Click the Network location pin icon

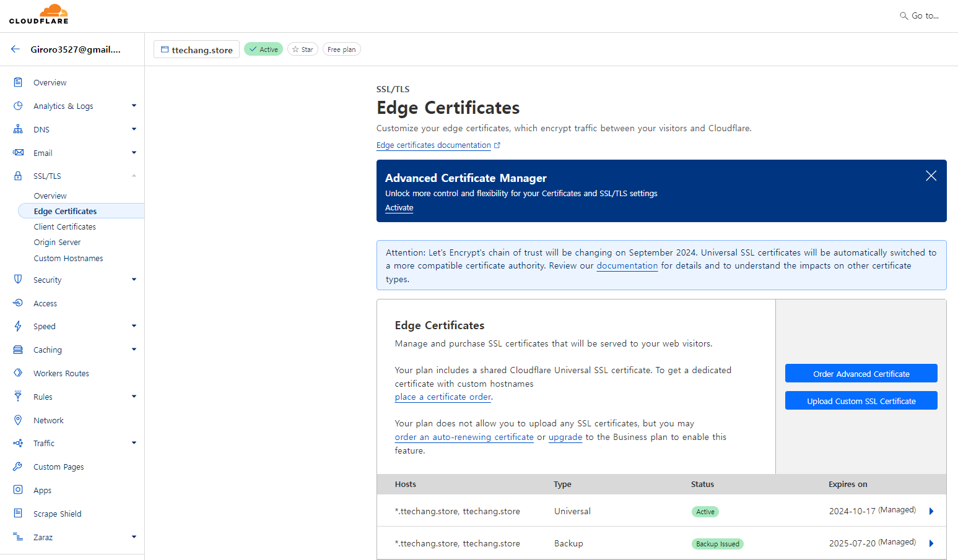pos(18,420)
